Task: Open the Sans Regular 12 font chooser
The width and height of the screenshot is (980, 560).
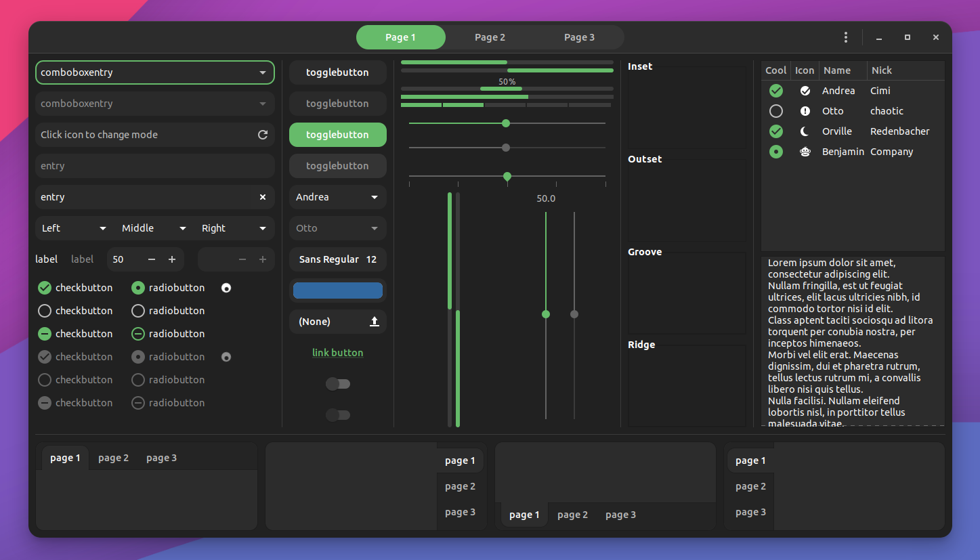Action: (337, 259)
